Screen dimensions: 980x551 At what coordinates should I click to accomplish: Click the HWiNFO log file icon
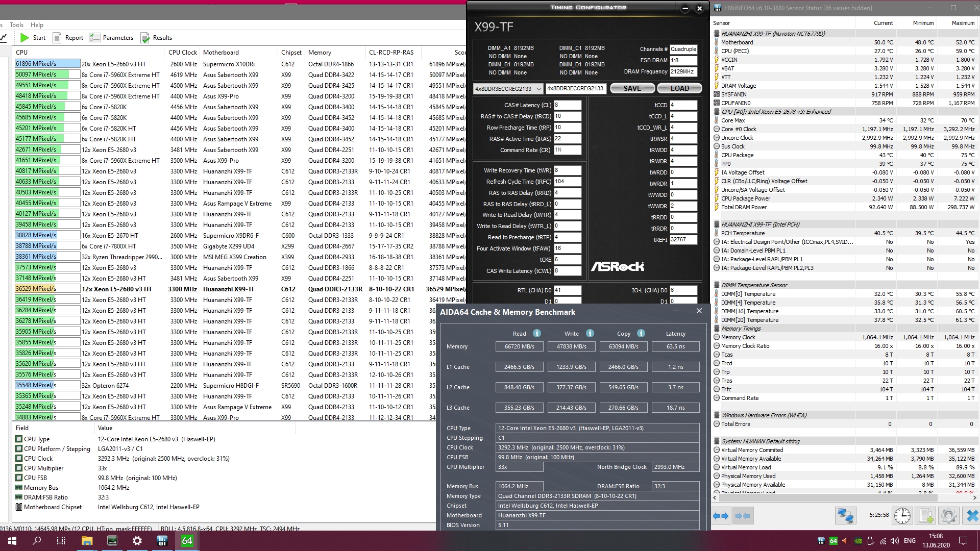[x=926, y=516]
